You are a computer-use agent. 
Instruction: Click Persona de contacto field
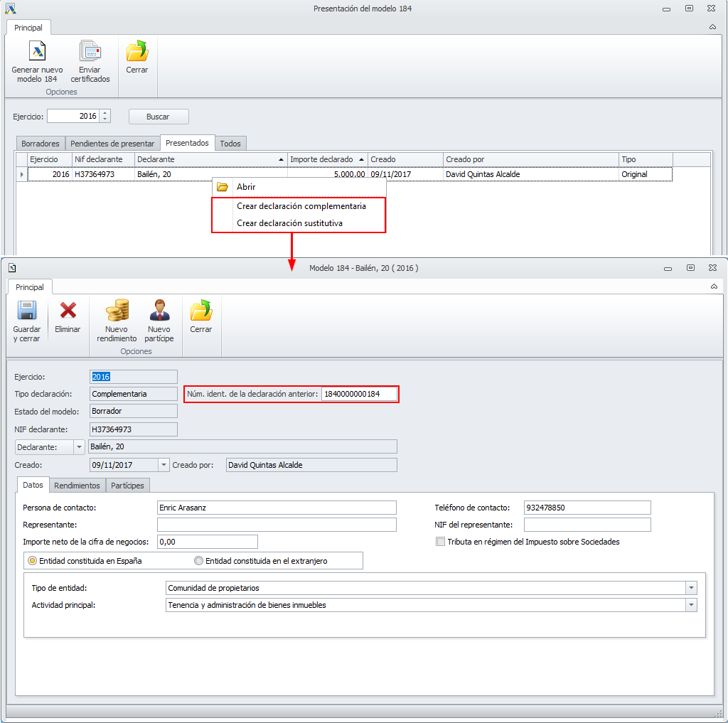(x=277, y=508)
